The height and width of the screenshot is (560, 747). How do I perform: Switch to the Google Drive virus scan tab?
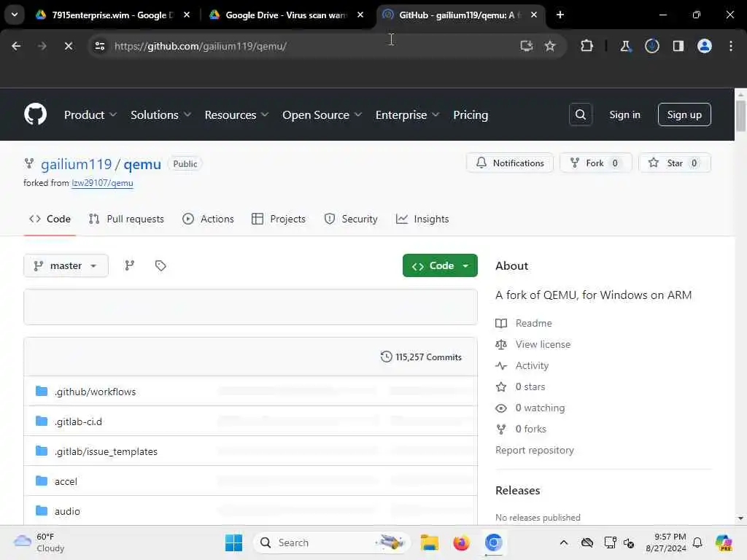tap(286, 15)
